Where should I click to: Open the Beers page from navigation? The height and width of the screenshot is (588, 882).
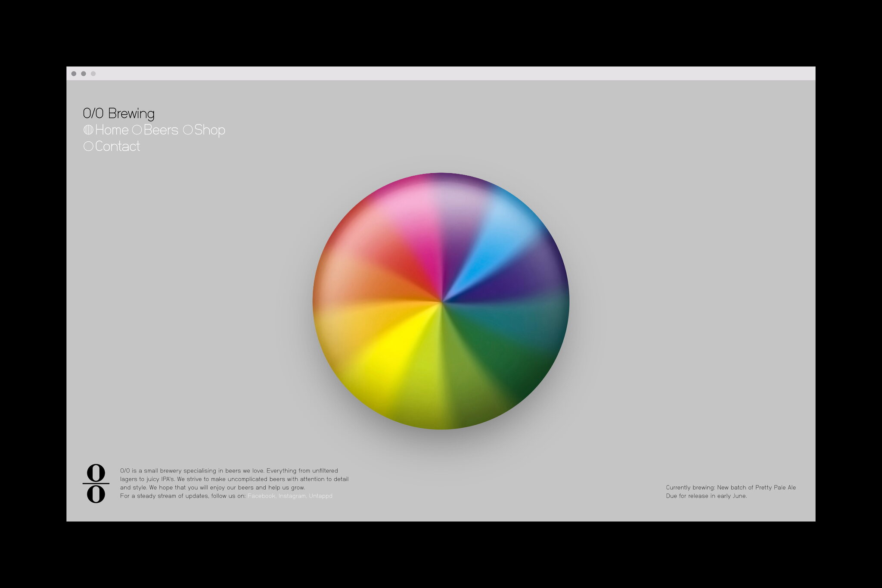point(161,130)
